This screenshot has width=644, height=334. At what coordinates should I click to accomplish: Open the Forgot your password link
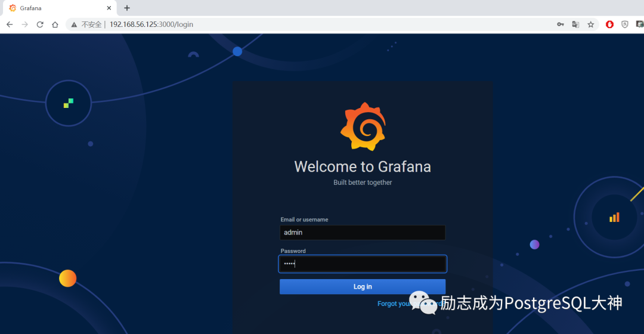point(410,304)
